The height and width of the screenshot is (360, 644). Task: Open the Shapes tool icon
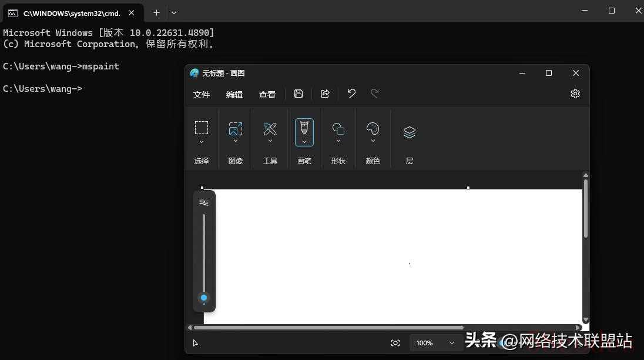point(338,128)
